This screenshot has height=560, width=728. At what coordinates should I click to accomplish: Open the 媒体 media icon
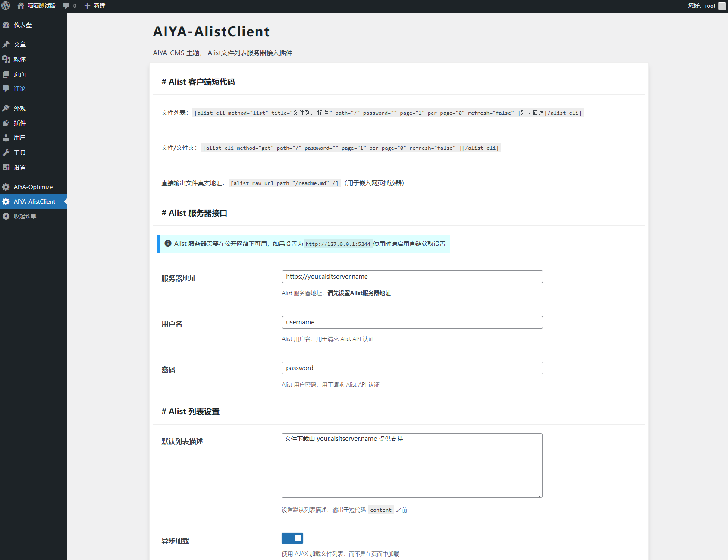(6, 59)
